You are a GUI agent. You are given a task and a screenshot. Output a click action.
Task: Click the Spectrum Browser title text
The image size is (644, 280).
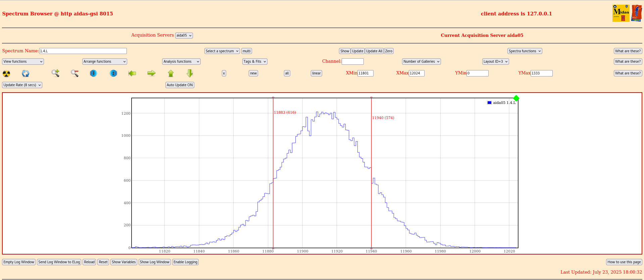click(57, 14)
